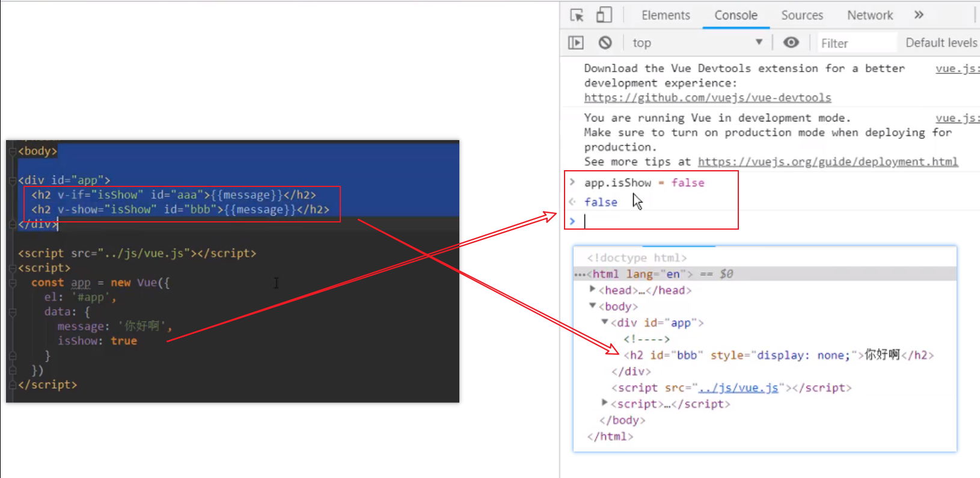
Task: Open the vue.js source link beside Download message
Action: (x=957, y=69)
